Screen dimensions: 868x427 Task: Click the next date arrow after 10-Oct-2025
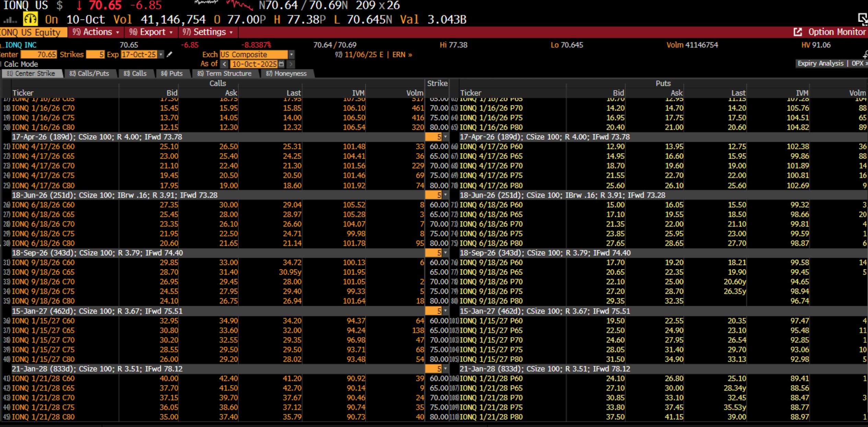pos(291,64)
